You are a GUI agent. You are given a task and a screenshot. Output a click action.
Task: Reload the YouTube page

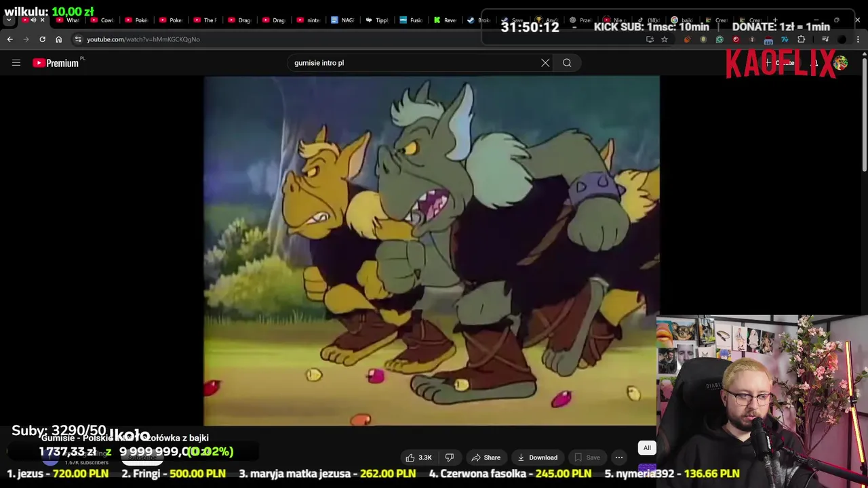point(42,39)
